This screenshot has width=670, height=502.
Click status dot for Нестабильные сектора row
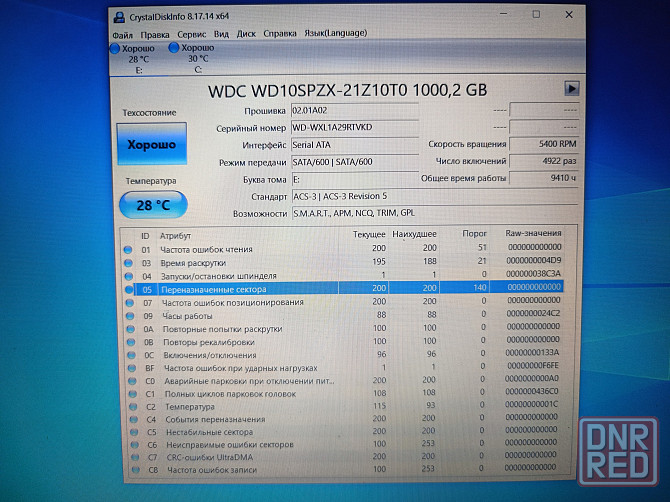134,432
